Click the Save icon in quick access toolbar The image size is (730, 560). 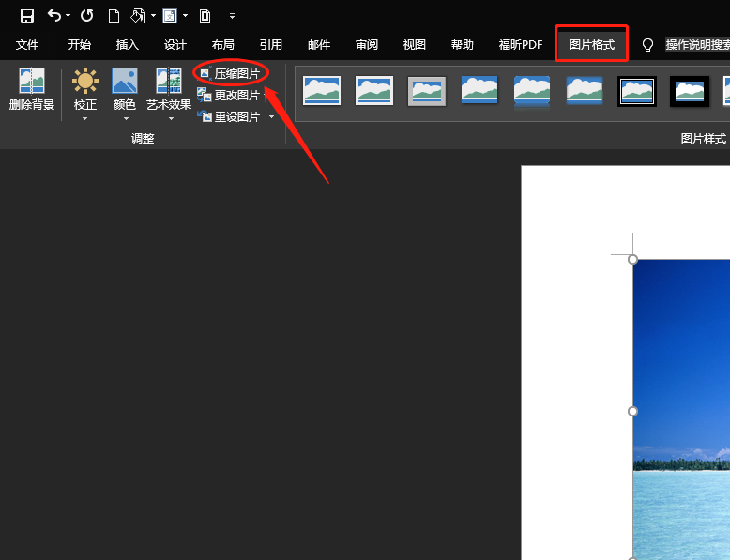click(27, 15)
